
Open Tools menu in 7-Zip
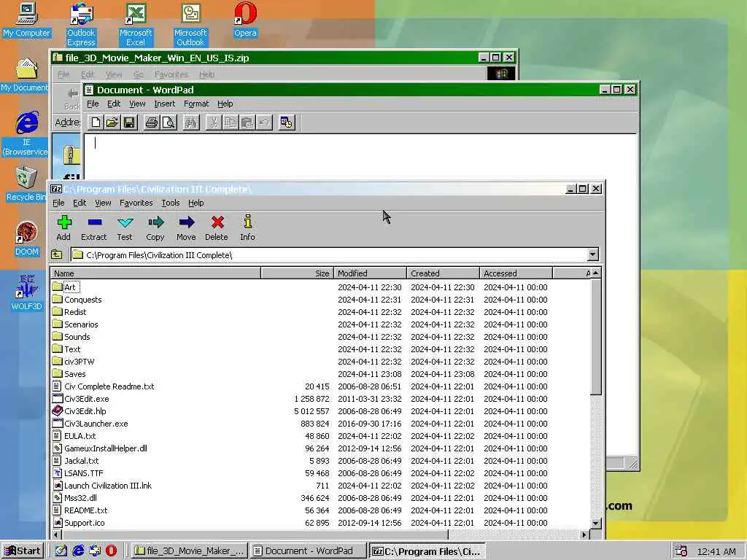tap(171, 203)
